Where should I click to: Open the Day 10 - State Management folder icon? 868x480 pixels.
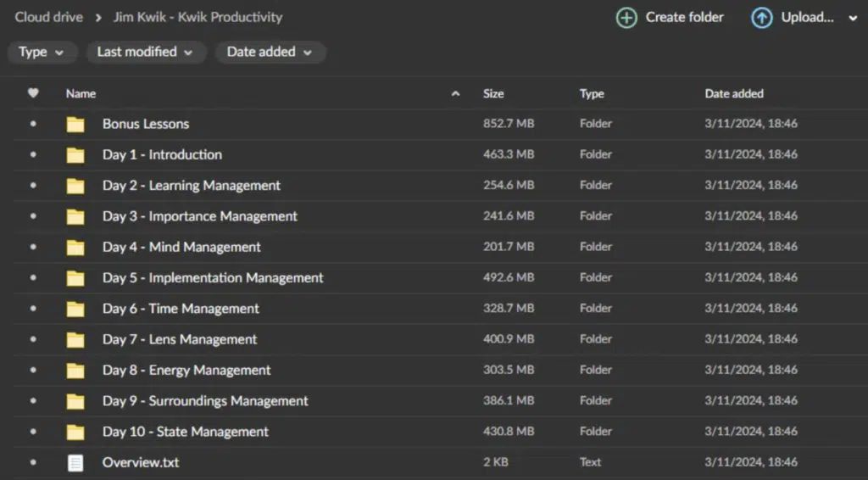pyautogui.click(x=75, y=432)
